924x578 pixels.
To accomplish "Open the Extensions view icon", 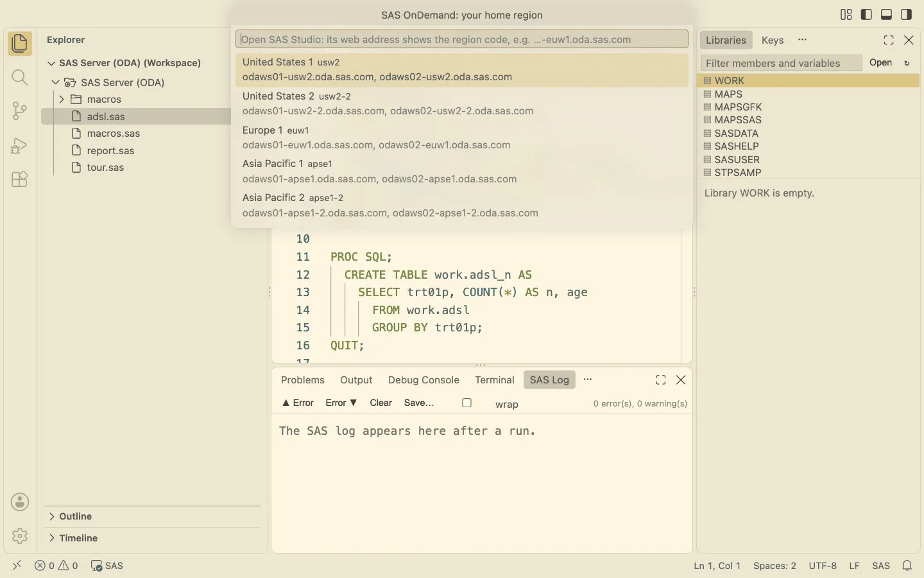I will pyautogui.click(x=20, y=179).
